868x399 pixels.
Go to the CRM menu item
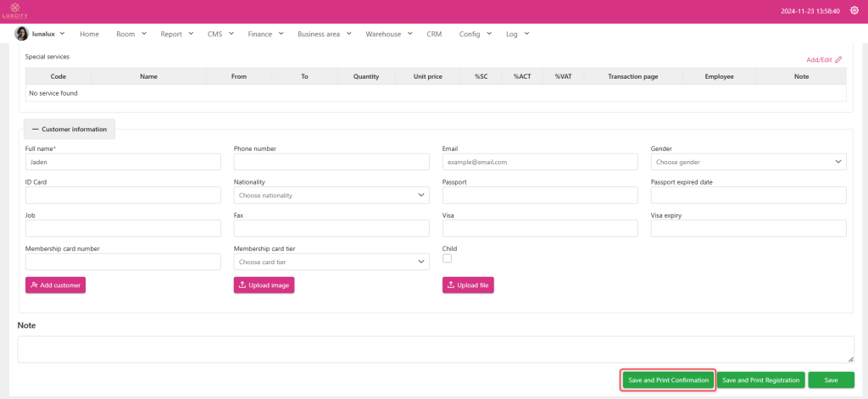point(434,34)
